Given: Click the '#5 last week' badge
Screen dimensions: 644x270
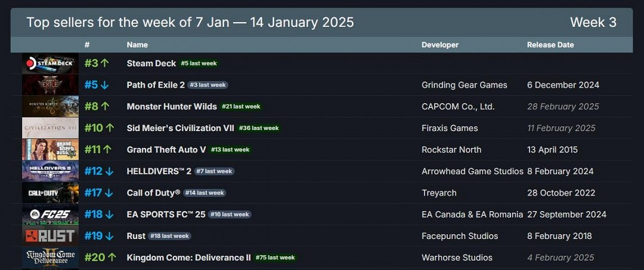Looking at the screenshot, I should (199, 64).
